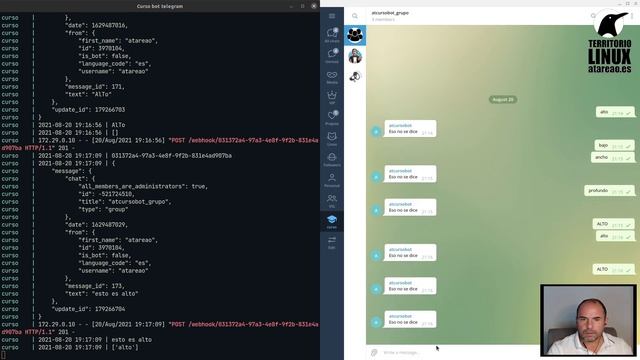The image size is (640, 360).
Task: Open the Personal single-user folder
Action: [x=332, y=180]
